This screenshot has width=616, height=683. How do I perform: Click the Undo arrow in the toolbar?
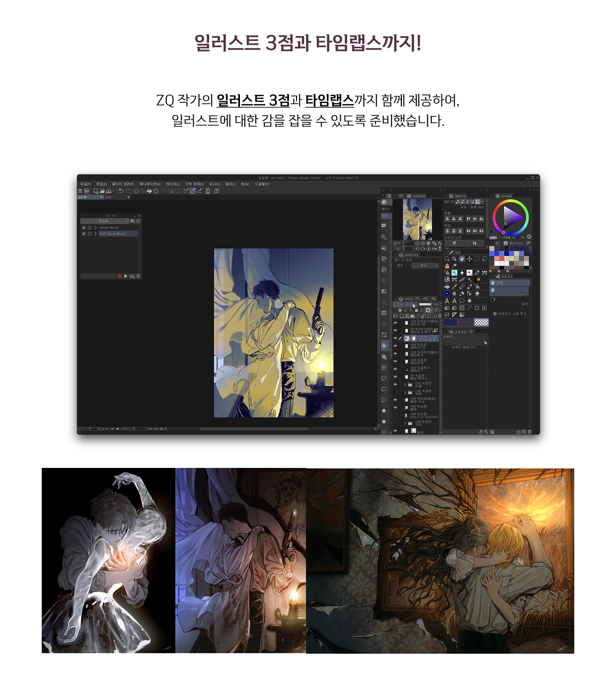point(121,191)
